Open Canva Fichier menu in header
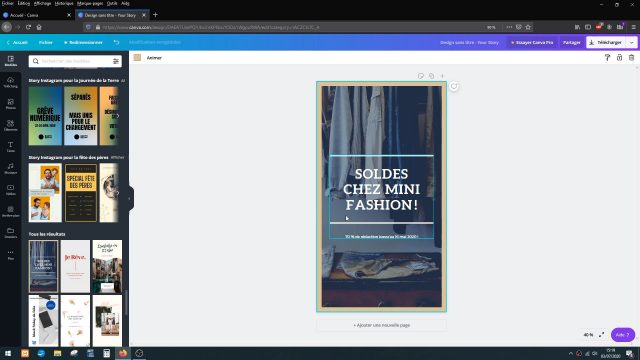 coord(46,42)
